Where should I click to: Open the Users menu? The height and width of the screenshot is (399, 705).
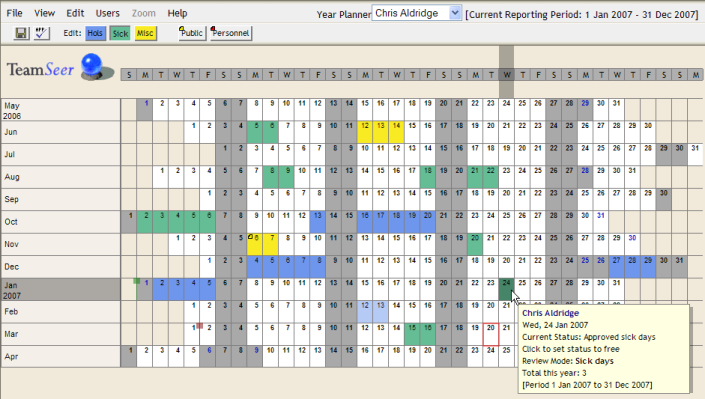coord(107,13)
